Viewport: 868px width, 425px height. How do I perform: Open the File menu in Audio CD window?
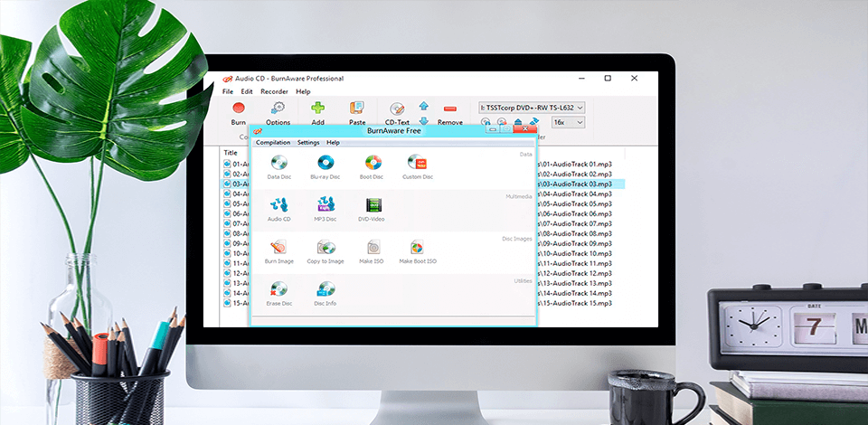pos(228,92)
